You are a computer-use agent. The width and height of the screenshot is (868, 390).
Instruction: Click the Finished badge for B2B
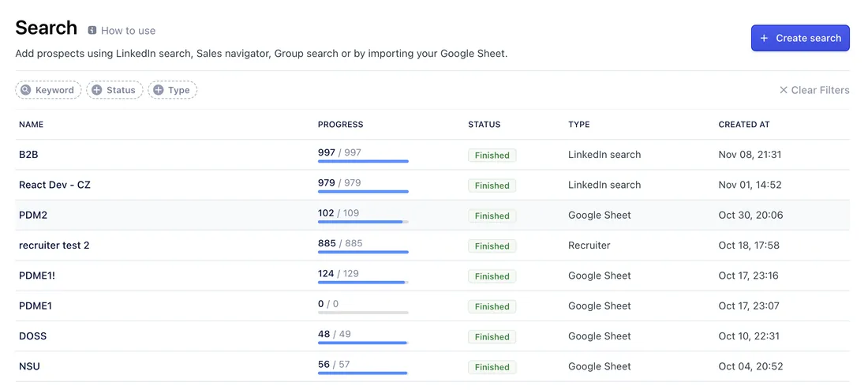492,155
